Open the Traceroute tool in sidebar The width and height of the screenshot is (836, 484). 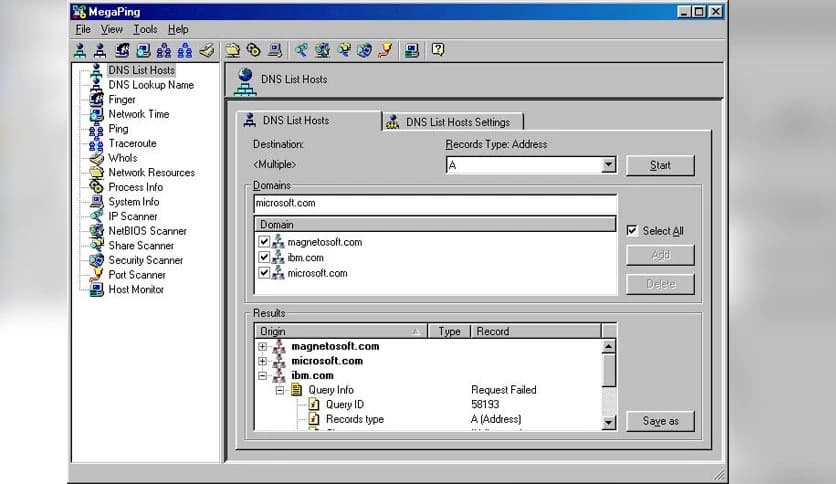click(x=130, y=143)
